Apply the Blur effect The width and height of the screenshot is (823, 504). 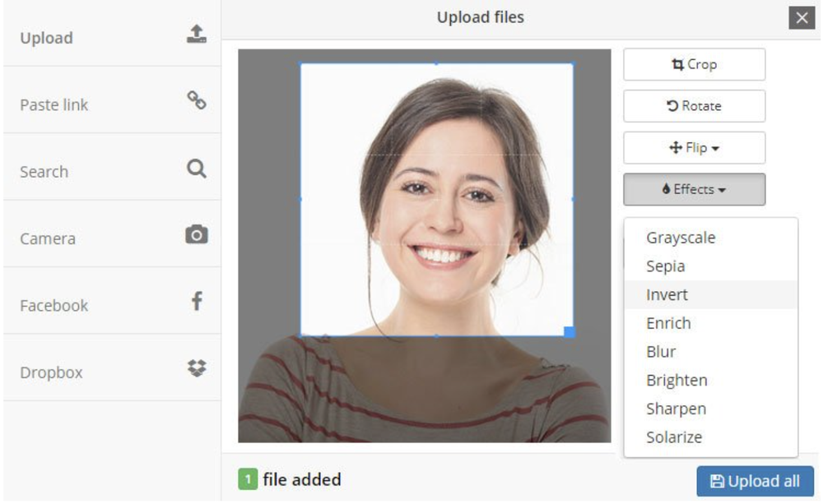tap(711, 352)
